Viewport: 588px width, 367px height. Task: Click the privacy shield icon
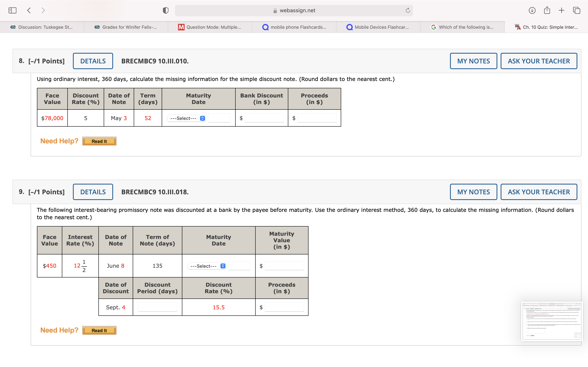tap(165, 10)
